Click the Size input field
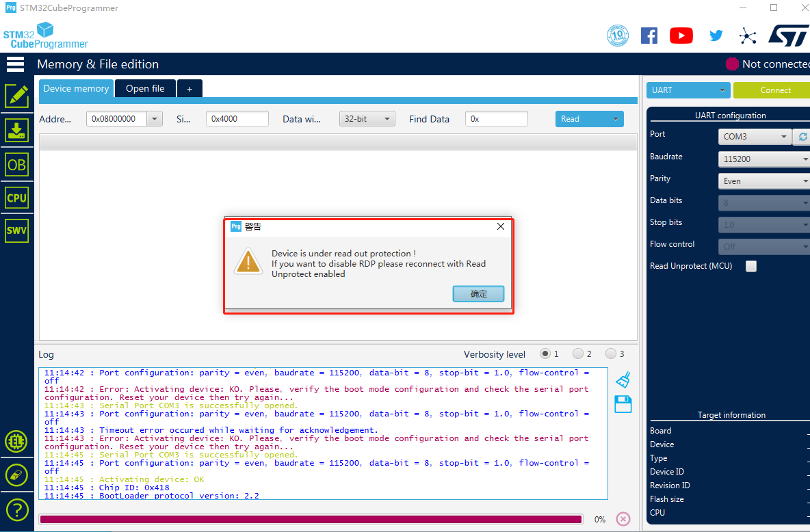This screenshot has width=810, height=532. click(x=237, y=119)
